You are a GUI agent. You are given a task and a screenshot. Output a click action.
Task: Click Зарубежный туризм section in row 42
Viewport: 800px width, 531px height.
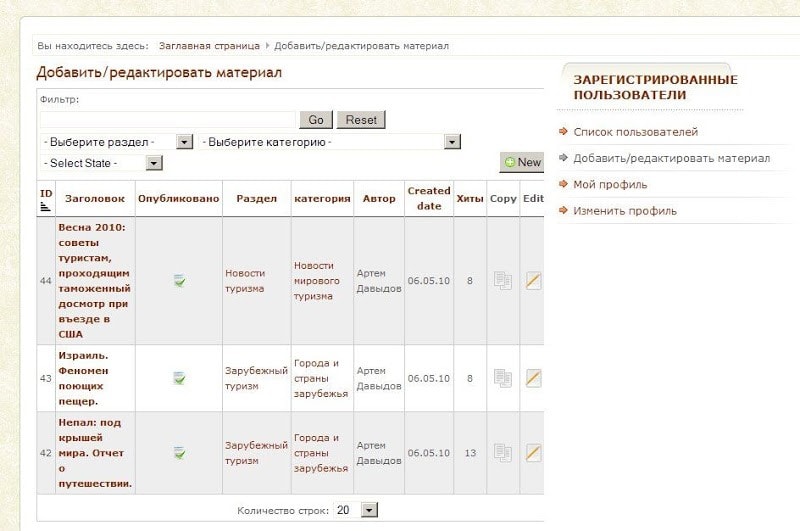pyautogui.click(x=257, y=452)
